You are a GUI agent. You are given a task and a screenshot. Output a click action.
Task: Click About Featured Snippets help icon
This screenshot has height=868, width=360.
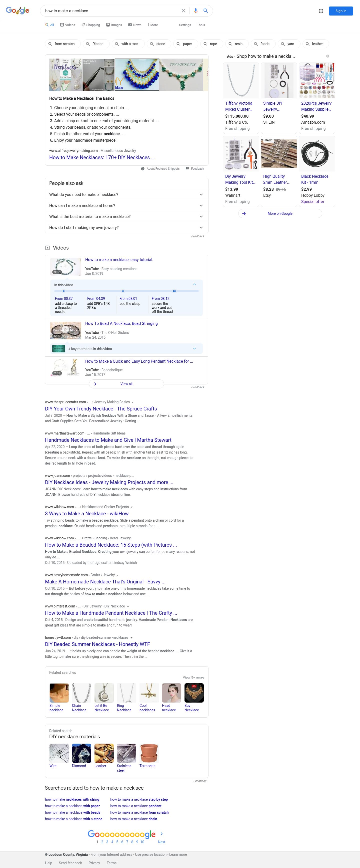[143, 168]
